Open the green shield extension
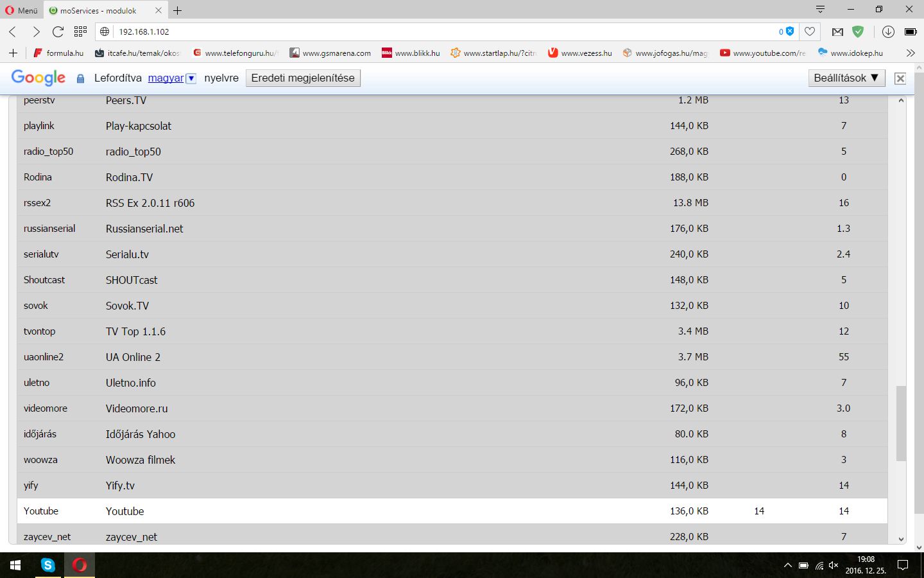Viewport: 924px width, 578px height. point(858,31)
